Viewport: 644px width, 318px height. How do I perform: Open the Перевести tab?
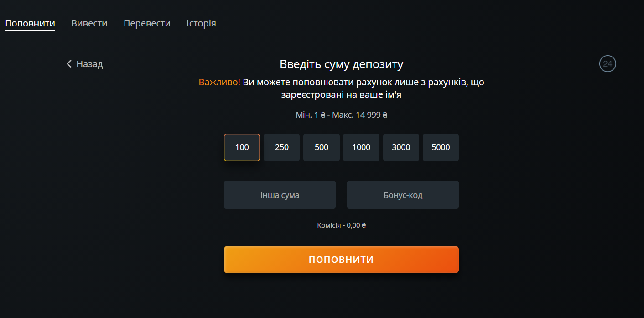147,23
